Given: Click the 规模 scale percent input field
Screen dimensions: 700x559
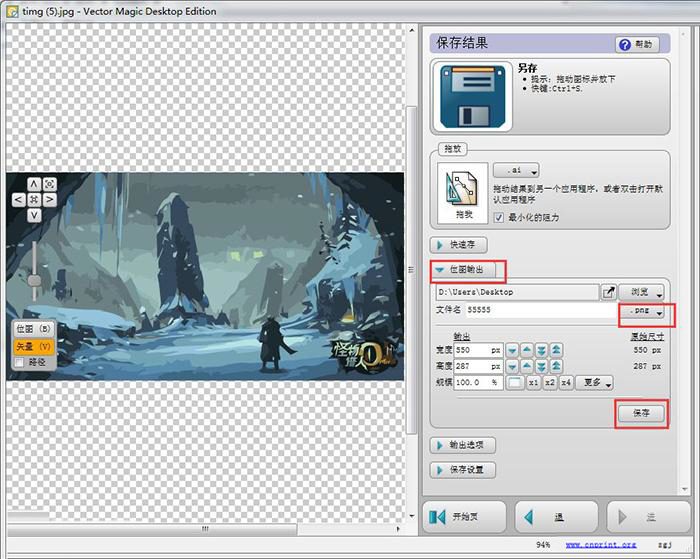Looking at the screenshot, I should click(478, 383).
